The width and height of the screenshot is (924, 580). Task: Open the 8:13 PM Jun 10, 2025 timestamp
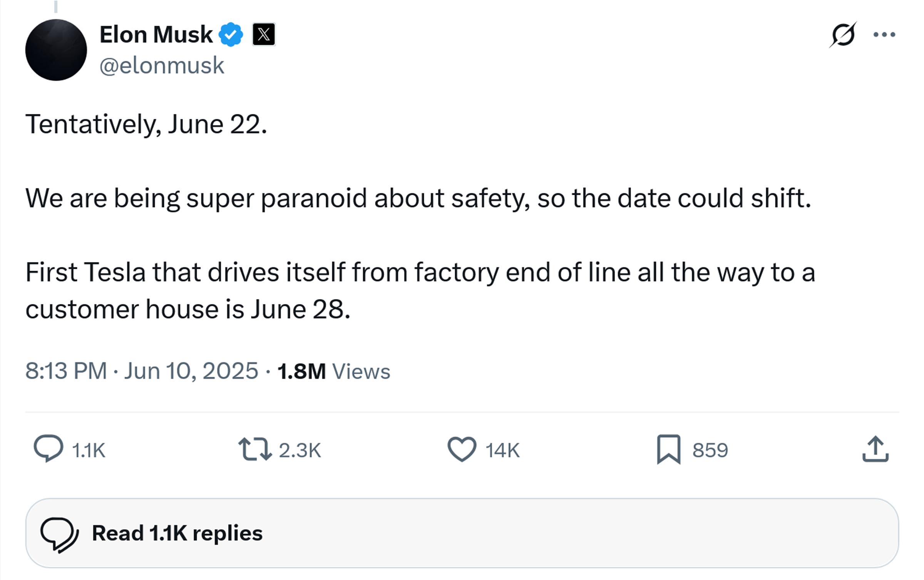[x=142, y=371]
